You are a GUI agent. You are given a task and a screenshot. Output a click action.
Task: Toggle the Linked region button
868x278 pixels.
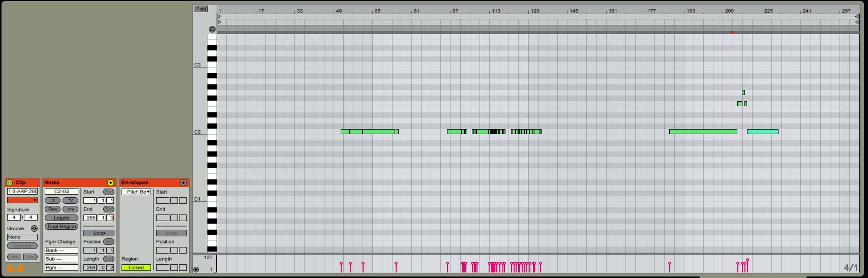pos(136,267)
